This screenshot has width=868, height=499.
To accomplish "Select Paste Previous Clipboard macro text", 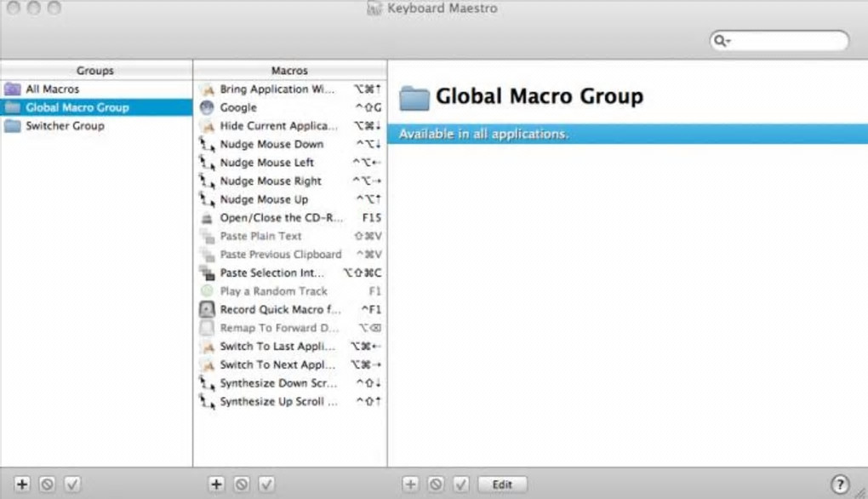I will [281, 255].
